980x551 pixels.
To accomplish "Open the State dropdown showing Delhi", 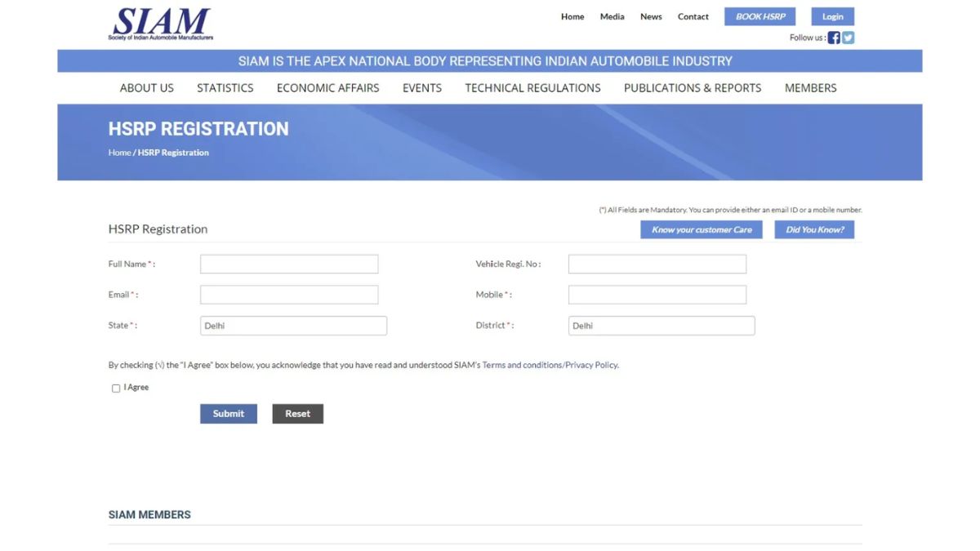I will 293,325.
